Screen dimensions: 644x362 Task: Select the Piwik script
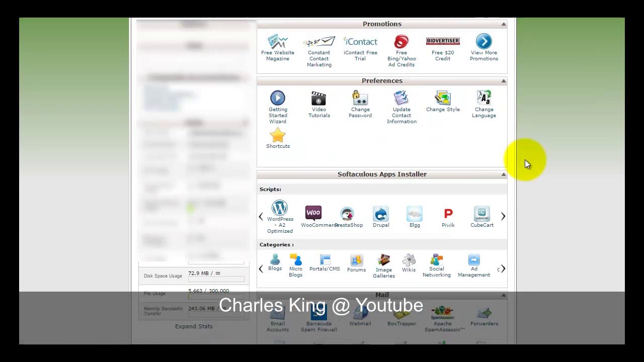[448, 217]
